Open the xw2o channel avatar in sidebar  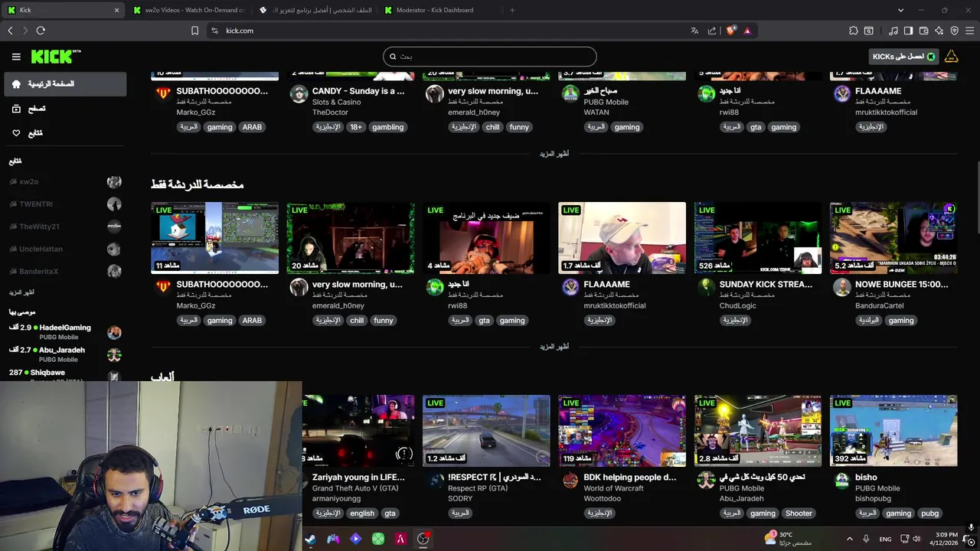114,182
